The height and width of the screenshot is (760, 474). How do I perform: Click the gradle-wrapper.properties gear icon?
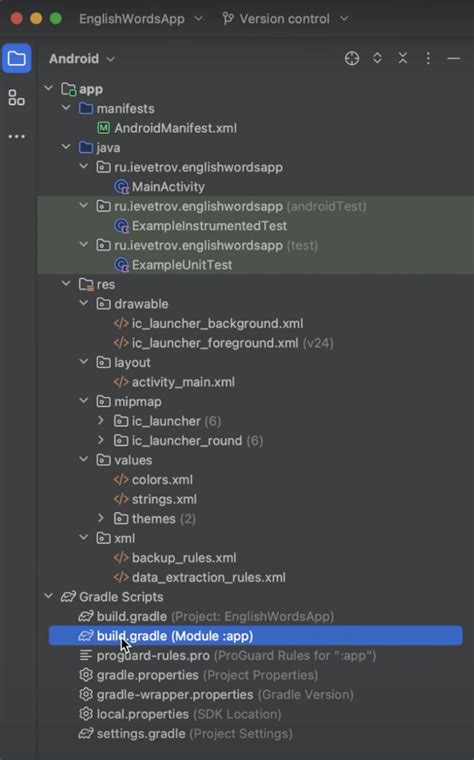[86, 695]
